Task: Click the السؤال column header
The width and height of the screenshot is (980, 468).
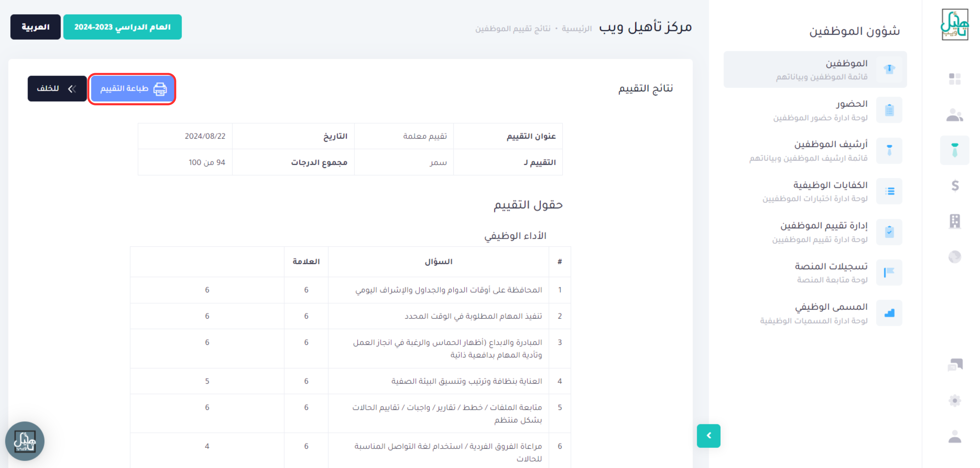Action: [x=439, y=262]
